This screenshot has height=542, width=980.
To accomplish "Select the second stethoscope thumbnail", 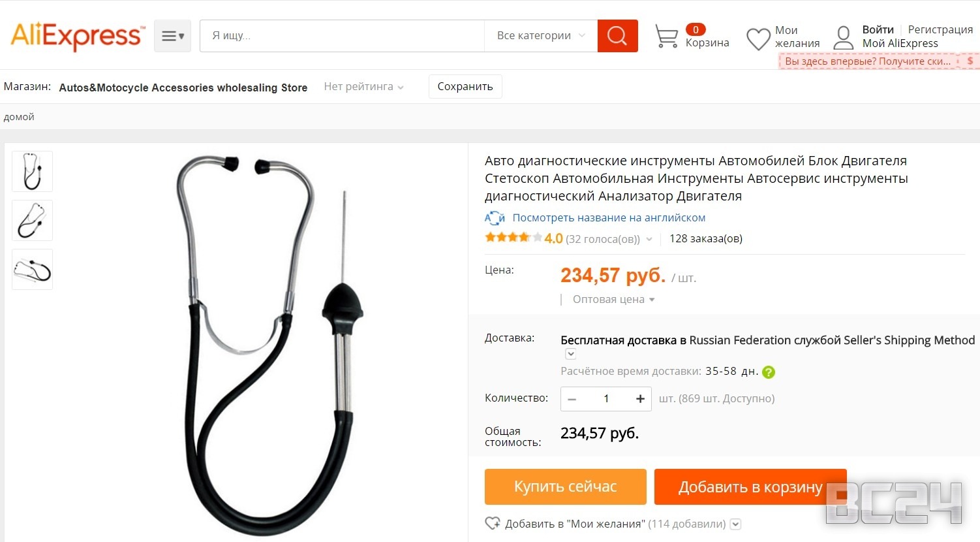I will (32, 221).
